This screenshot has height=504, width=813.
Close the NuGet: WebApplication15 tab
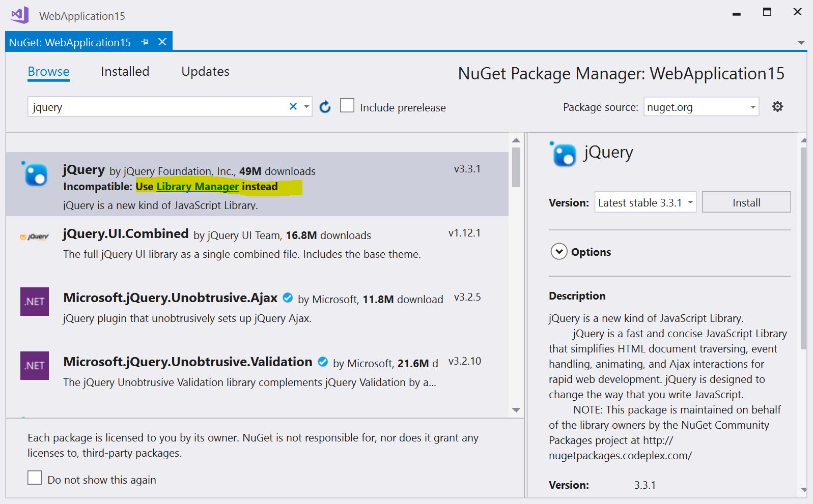(162, 42)
